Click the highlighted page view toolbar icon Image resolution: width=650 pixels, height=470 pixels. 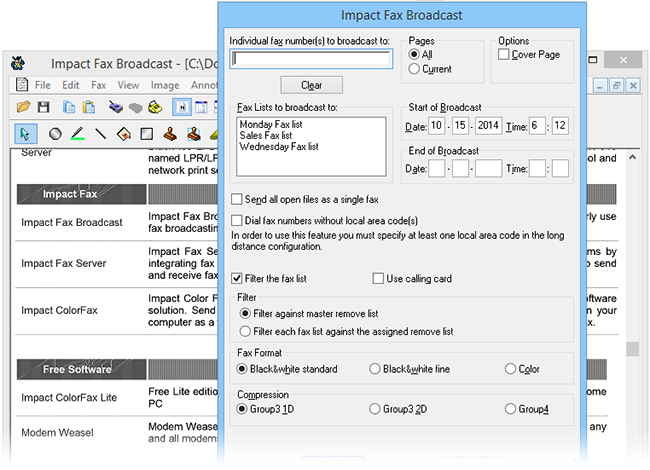[182, 107]
